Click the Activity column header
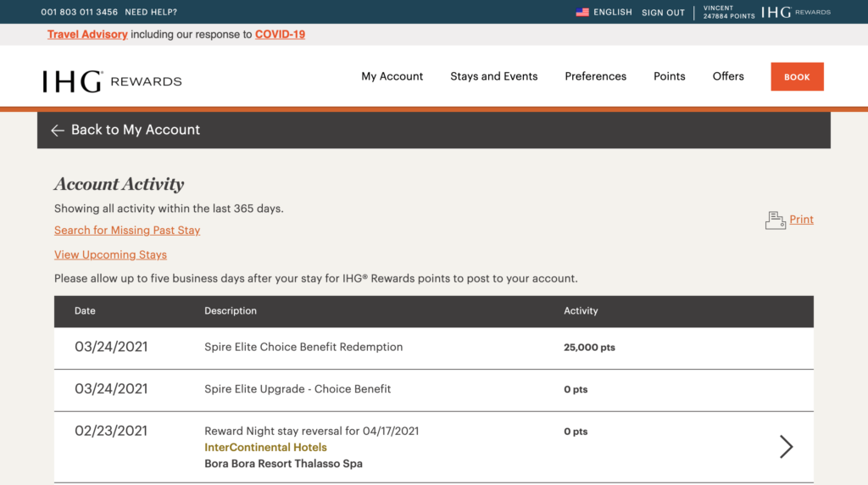Screen dimensions: 868x485 (581, 311)
